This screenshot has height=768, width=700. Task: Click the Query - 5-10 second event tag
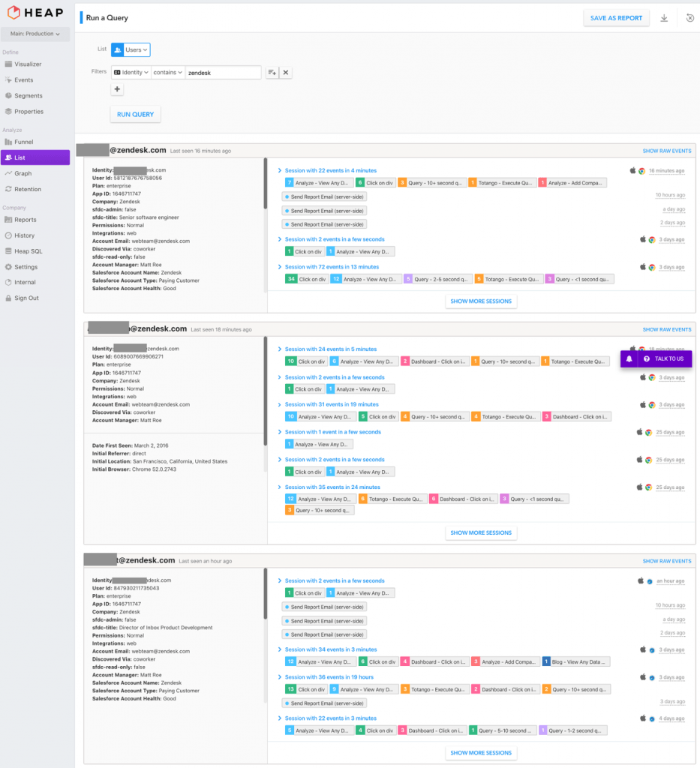click(503, 730)
